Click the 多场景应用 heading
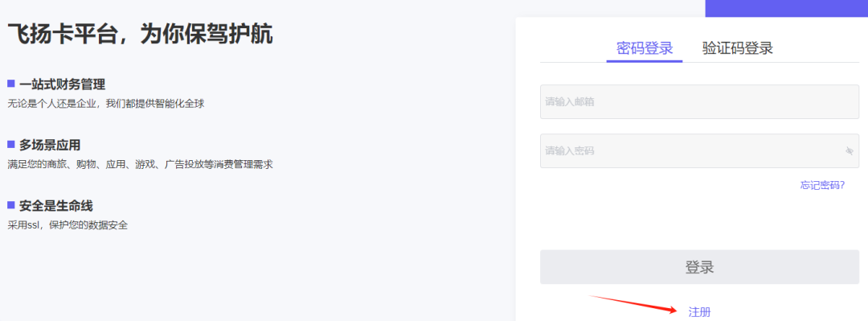Viewport: 868px width, 321px height. point(50,146)
